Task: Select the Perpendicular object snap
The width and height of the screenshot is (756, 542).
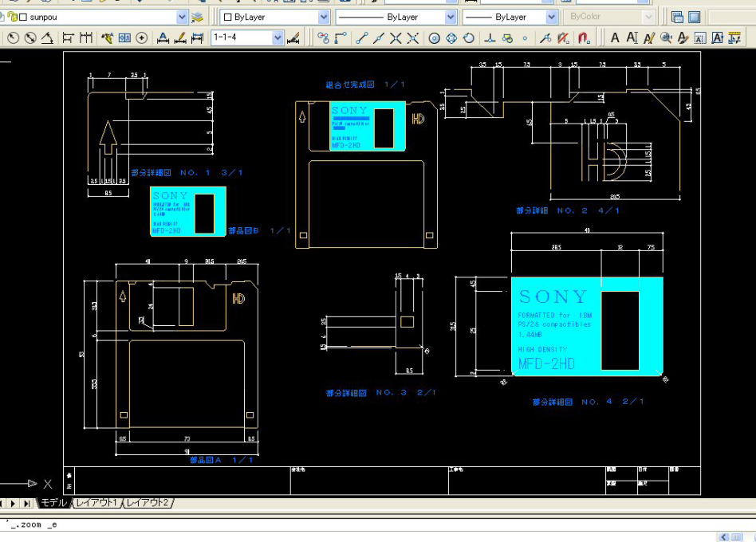Action: pyautogui.click(x=490, y=37)
